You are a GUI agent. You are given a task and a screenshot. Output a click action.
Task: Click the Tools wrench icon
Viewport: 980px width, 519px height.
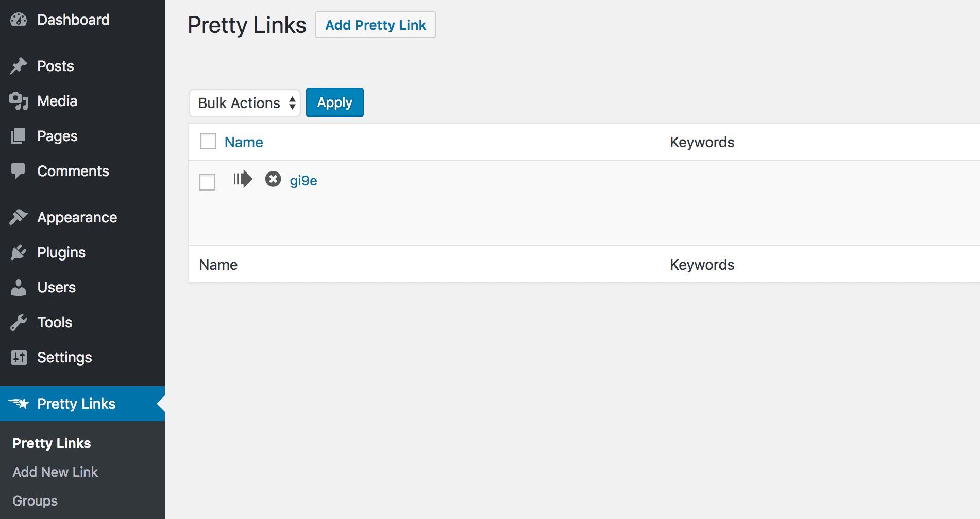(x=19, y=322)
